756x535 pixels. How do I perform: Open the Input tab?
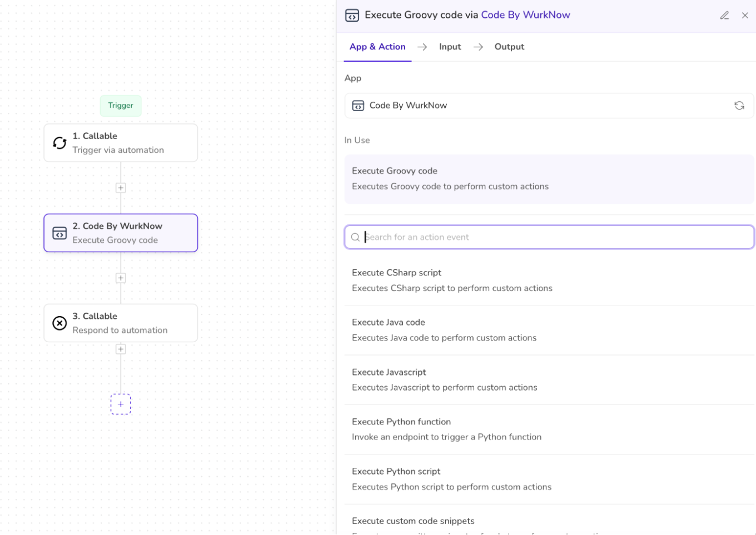click(x=450, y=47)
